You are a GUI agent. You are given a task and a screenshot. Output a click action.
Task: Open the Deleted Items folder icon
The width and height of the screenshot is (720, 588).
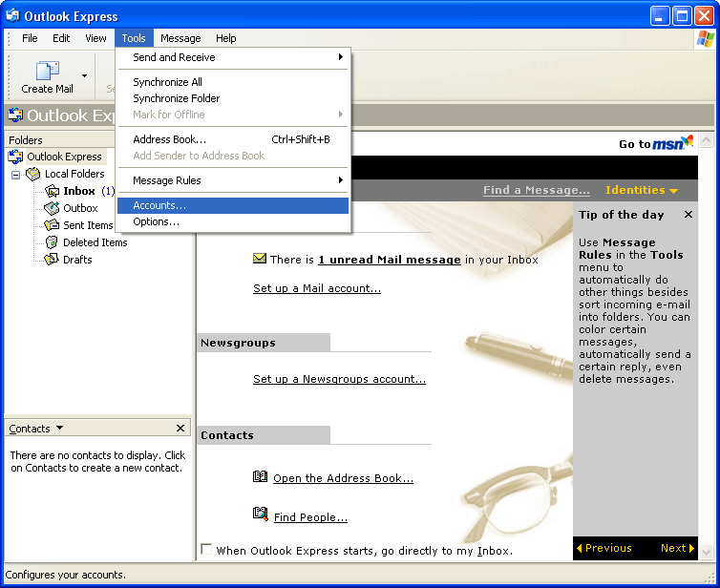click(x=52, y=242)
